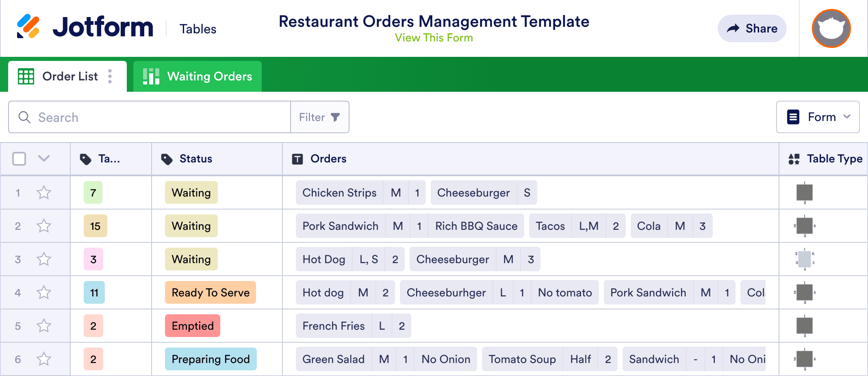The image size is (868, 376).
Task: Star the Ready To Serve row
Action: coord(44,292)
